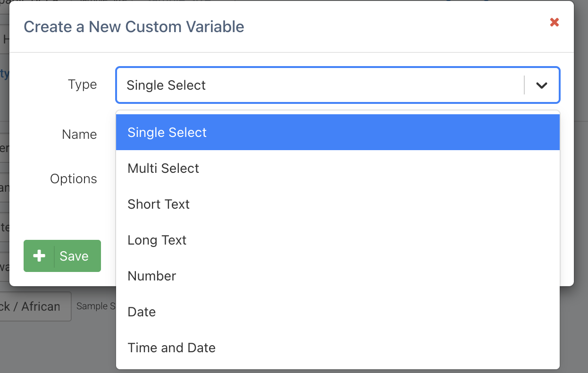Click the plus icon on the Save button
The height and width of the screenshot is (373, 588).
pos(39,256)
